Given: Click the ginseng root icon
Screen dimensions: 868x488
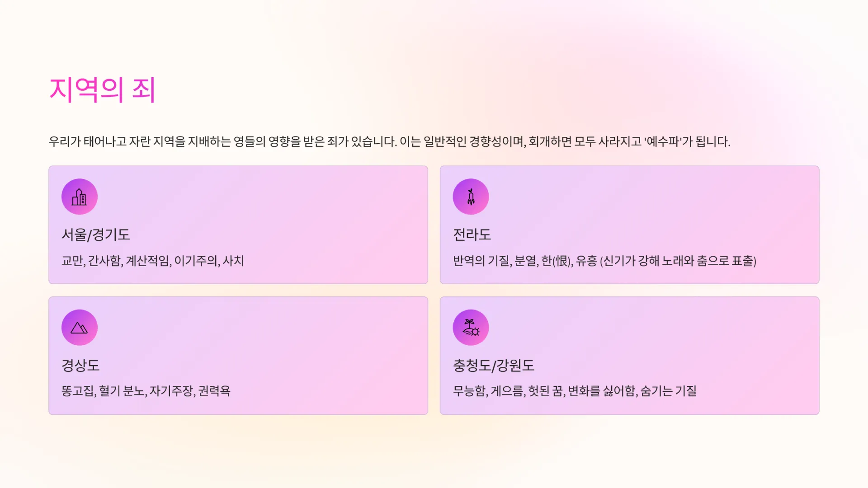Looking at the screenshot, I should (x=471, y=197).
